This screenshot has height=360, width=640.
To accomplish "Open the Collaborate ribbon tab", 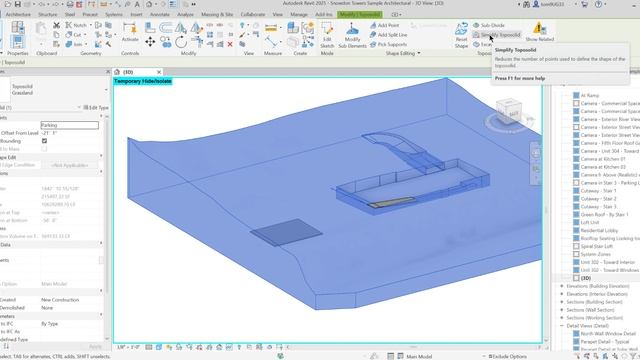I will pos(253,14).
